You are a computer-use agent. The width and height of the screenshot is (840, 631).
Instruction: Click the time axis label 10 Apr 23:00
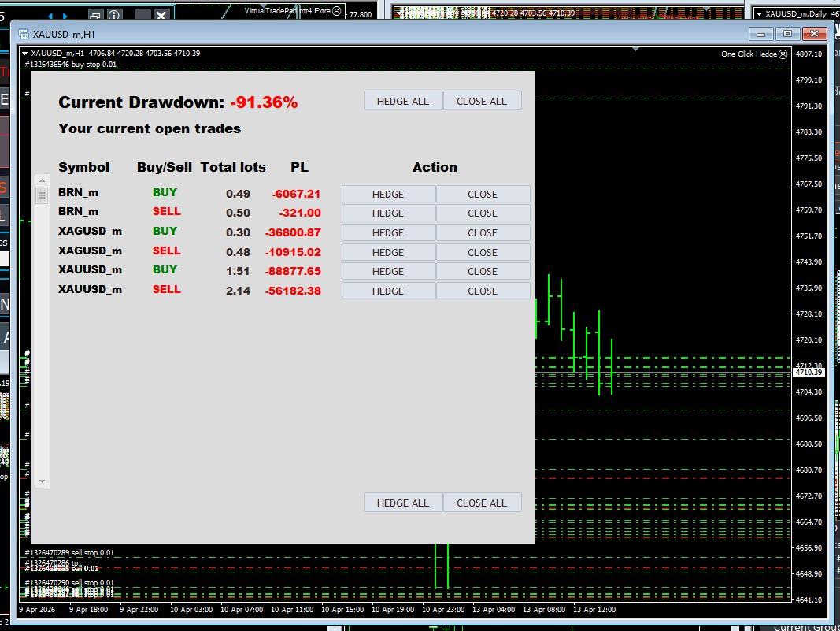[x=443, y=610]
